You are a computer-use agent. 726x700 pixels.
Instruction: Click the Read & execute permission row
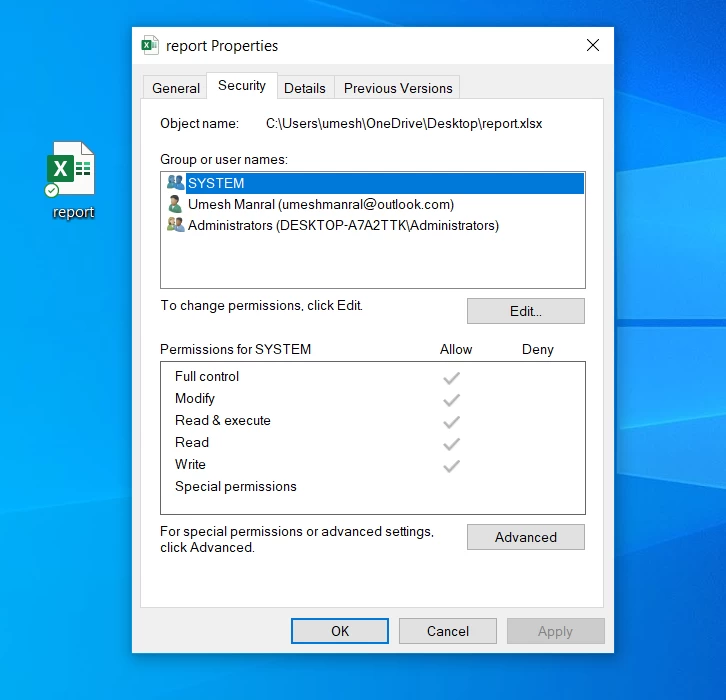point(373,420)
